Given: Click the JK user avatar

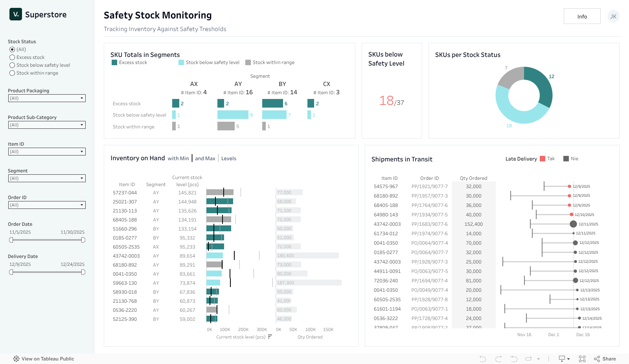Looking at the screenshot, I should (x=613, y=16).
